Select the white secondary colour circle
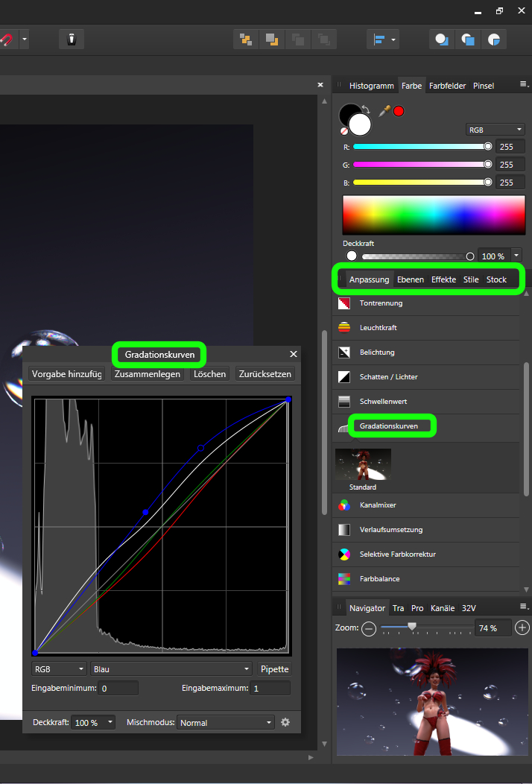Screen dimensions: 532x784 [x=360, y=125]
